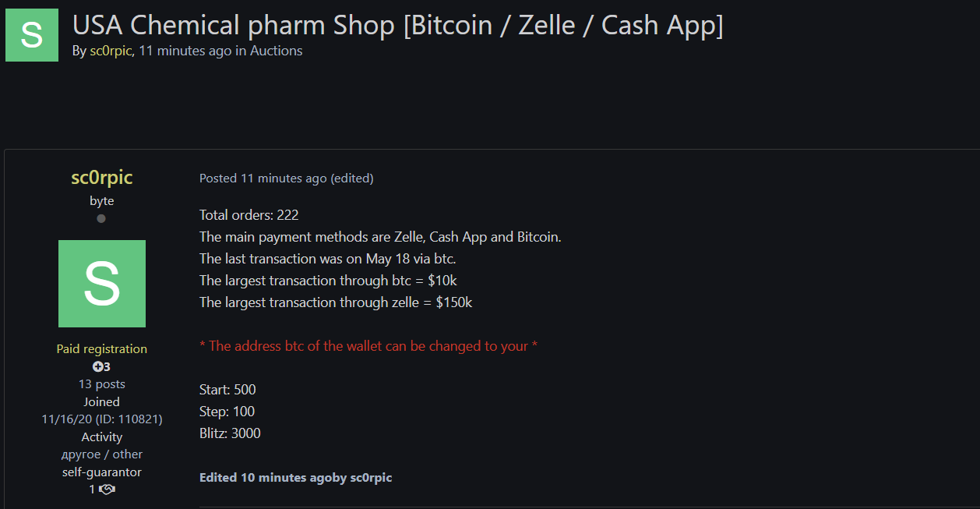Screen dimensions: 980x509
Task: Click the (edited) label beside post time
Action: 352,179
